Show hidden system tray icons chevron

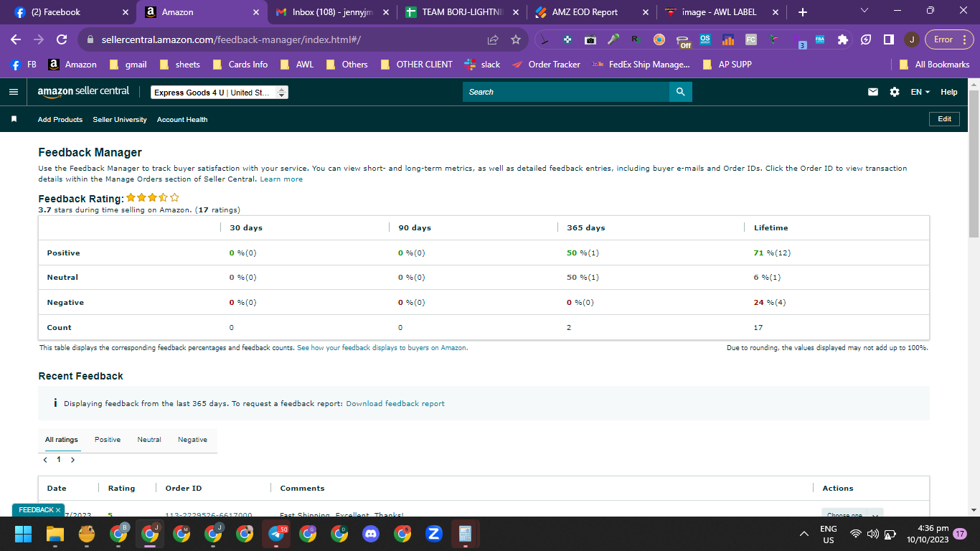(805, 534)
